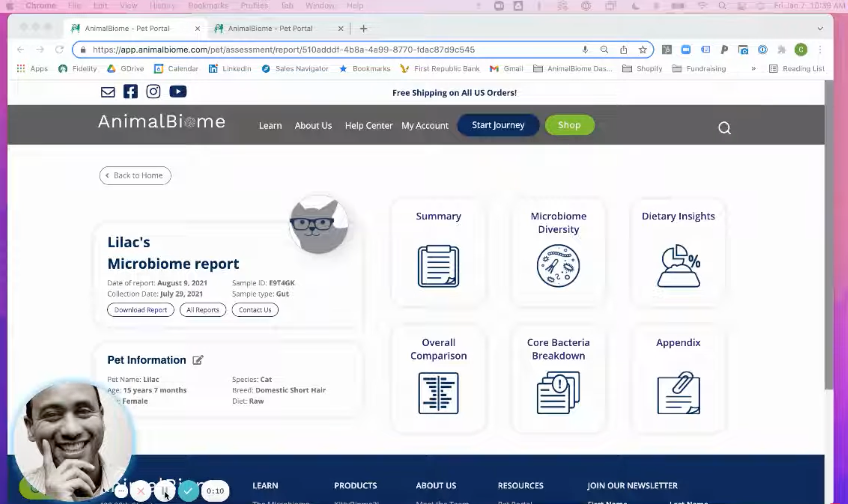Open the email envelope icon

[108, 92]
